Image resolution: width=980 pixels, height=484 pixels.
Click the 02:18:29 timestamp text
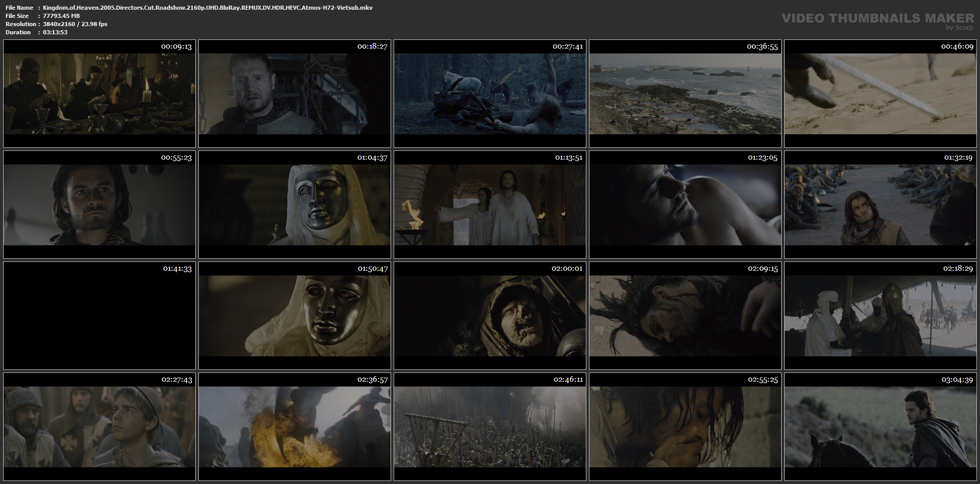958,269
